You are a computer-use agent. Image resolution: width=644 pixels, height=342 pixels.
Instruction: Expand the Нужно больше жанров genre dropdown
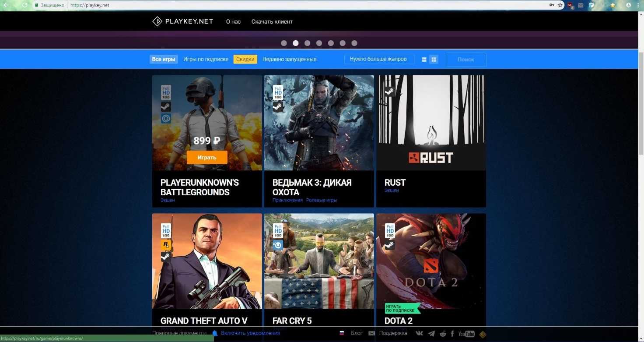point(379,59)
